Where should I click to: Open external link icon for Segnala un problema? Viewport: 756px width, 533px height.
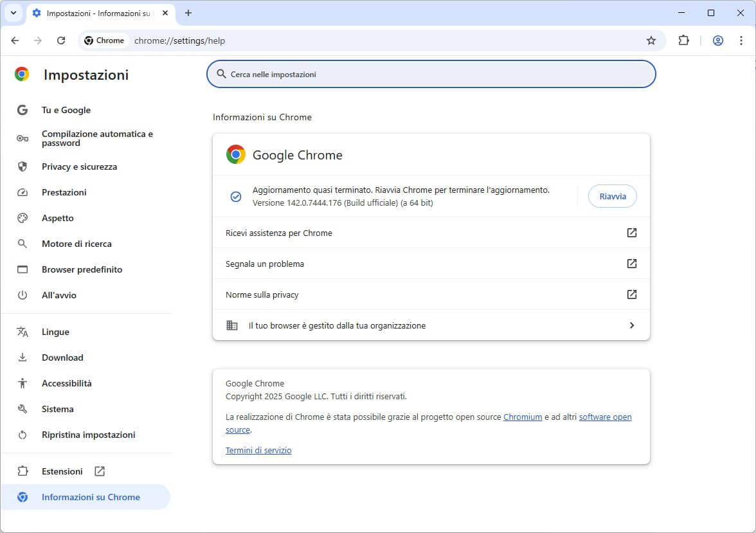tap(631, 264)
